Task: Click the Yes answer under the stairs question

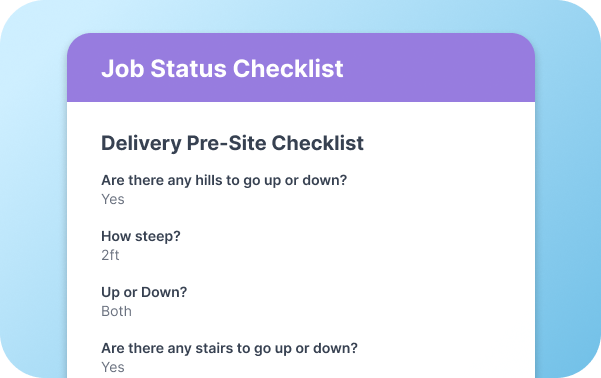Action: point(113,367)
